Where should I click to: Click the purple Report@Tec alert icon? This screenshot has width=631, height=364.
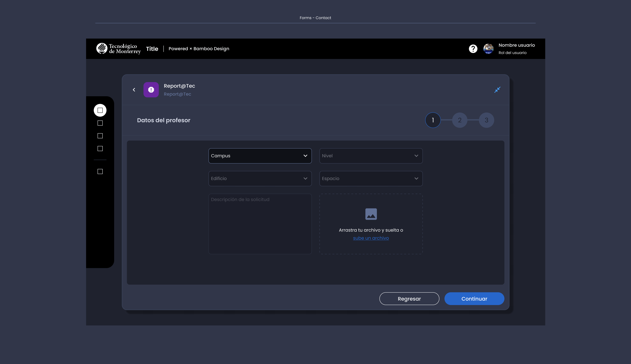click(151, 90)
